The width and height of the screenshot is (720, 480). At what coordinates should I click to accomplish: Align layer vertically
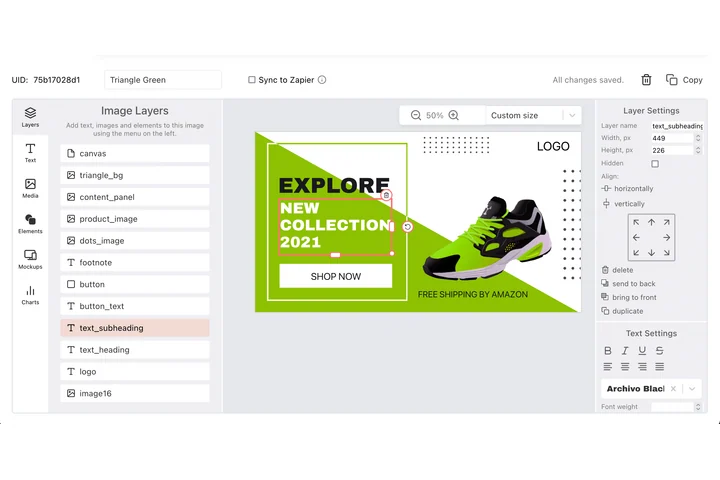click(623, 204)
